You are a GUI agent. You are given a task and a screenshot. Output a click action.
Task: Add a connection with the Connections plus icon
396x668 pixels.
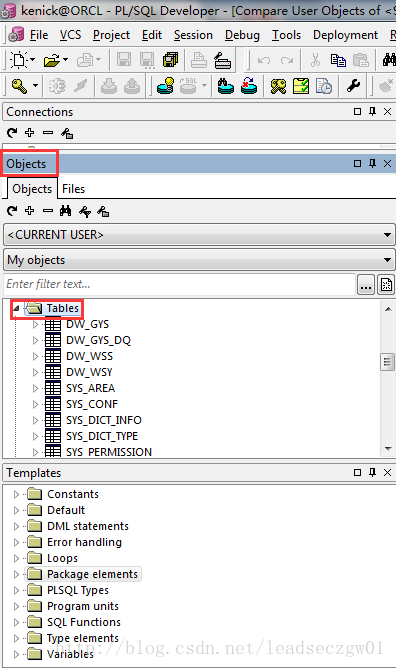click(29, 133)
